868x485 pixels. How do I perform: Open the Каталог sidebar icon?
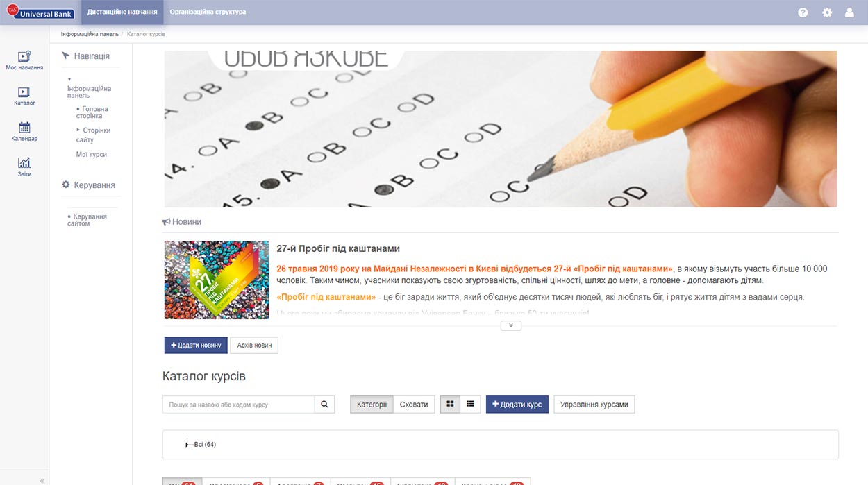pyautogui.click(x=24, y=96)
